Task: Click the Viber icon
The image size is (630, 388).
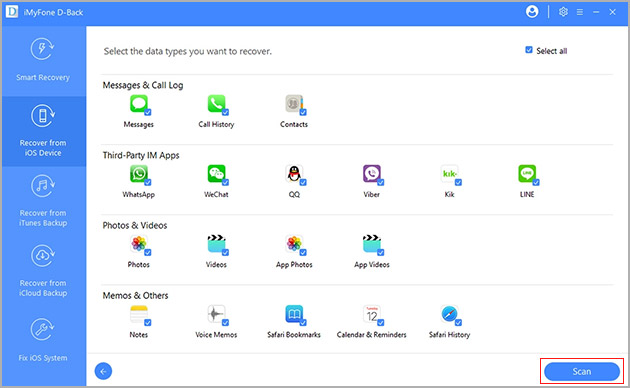Action: [372, 174]
